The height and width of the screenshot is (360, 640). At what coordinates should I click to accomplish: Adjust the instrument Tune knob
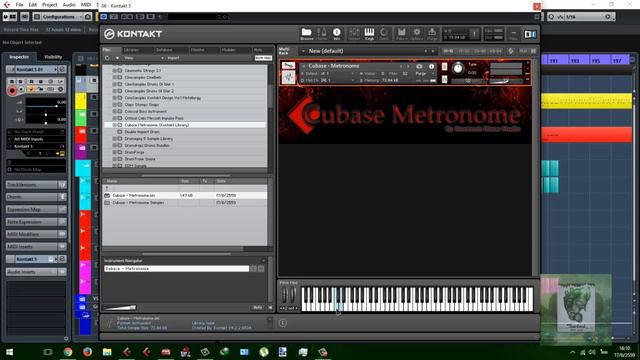(x=458, y=68)
